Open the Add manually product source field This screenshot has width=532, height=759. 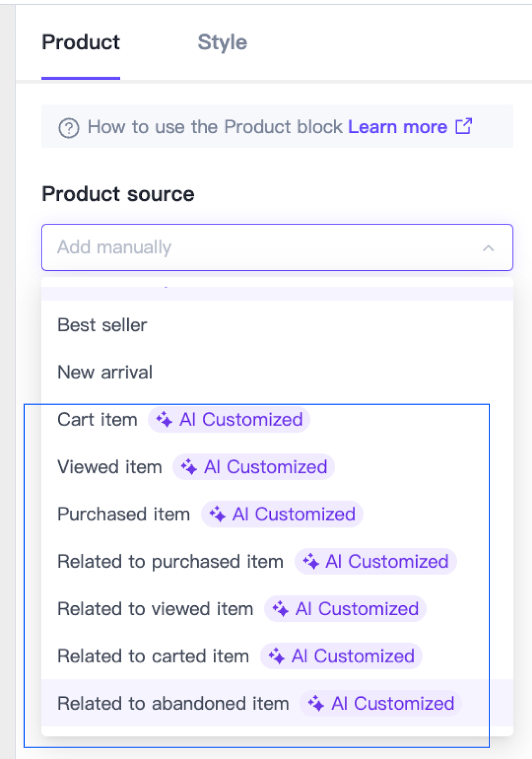[x=277, y=247]
